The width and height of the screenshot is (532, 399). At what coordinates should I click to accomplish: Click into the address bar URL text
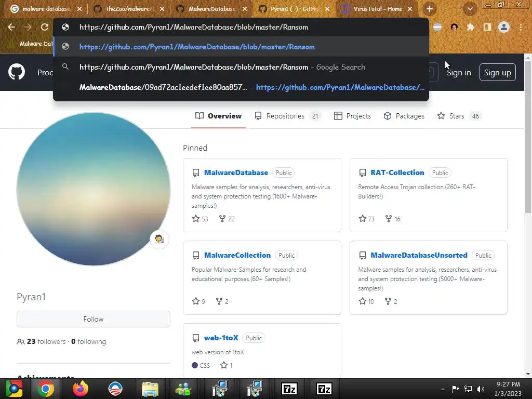pyautogui.click(x=194, y=27)
